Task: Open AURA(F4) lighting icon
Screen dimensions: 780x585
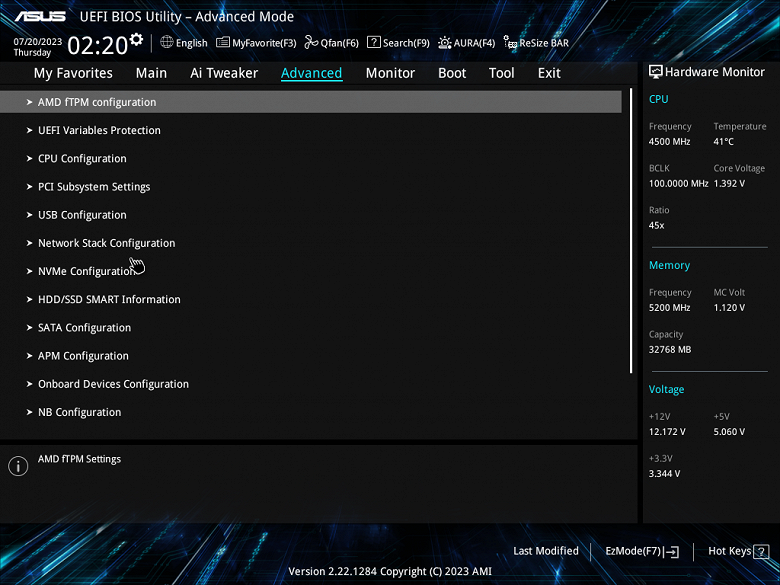Action: pyautogui.click(x=445, y=43)
